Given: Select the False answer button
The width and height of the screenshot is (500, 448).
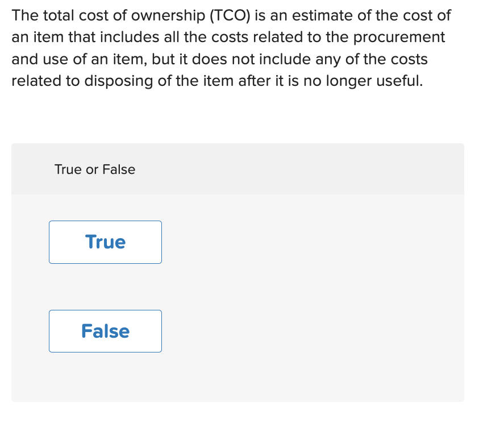Looking at the screenshot, I should click(x=105, y=331).
